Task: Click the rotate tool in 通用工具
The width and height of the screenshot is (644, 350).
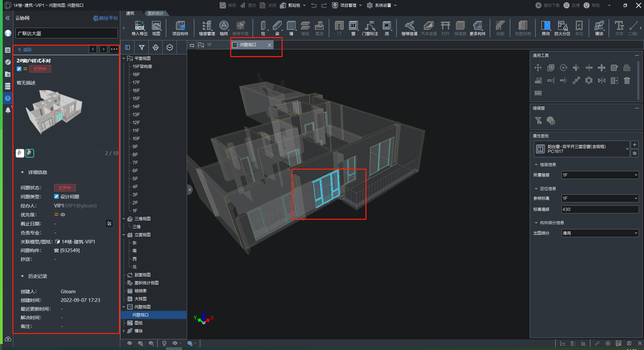Action: pos(563,68)
